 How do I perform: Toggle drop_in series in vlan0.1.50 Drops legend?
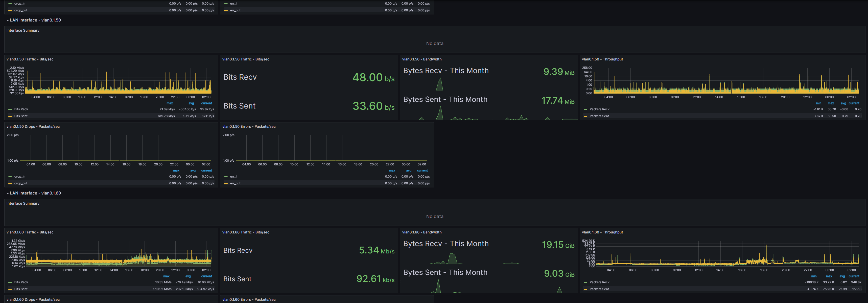point(19,177)
